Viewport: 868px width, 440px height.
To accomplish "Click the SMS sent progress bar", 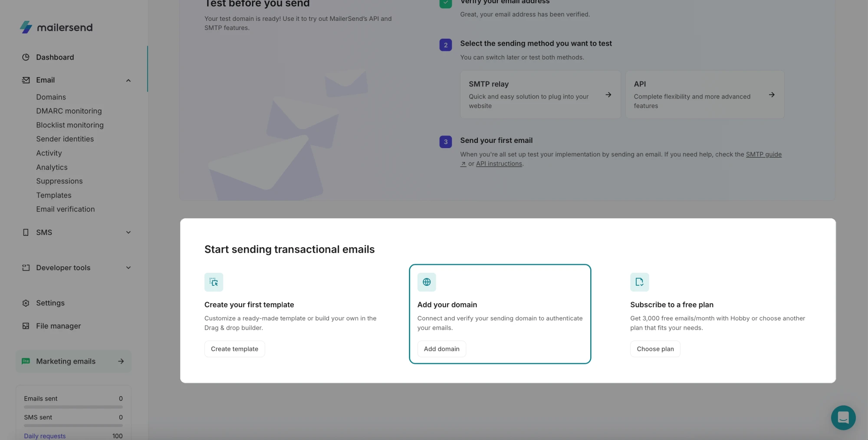I will (x=73, y=426).
